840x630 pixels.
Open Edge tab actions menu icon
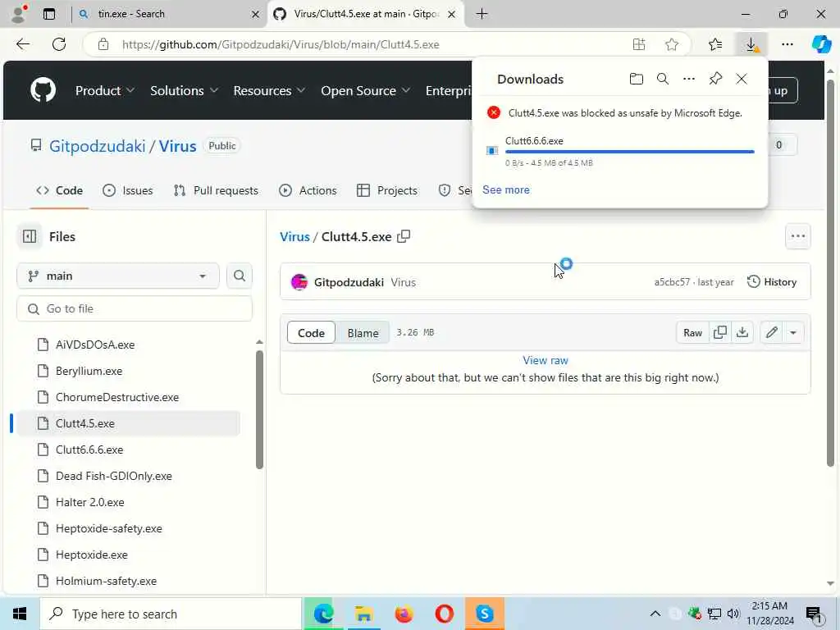(x=48, y=14)
